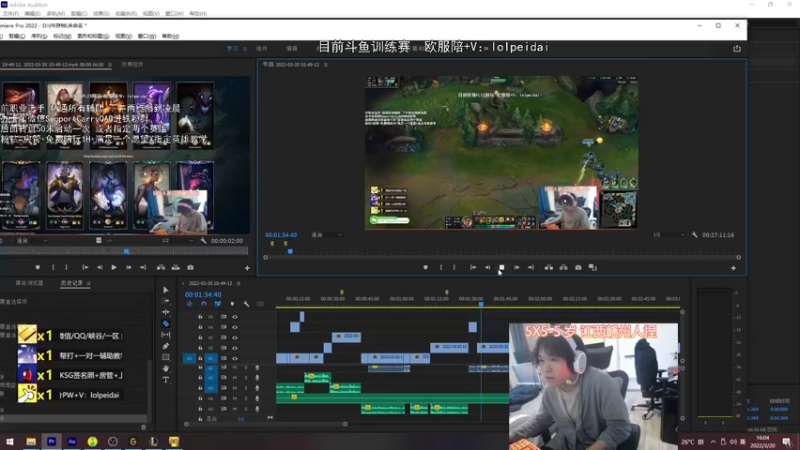
Task: Select the Slip tool
Action: point(166,335)
